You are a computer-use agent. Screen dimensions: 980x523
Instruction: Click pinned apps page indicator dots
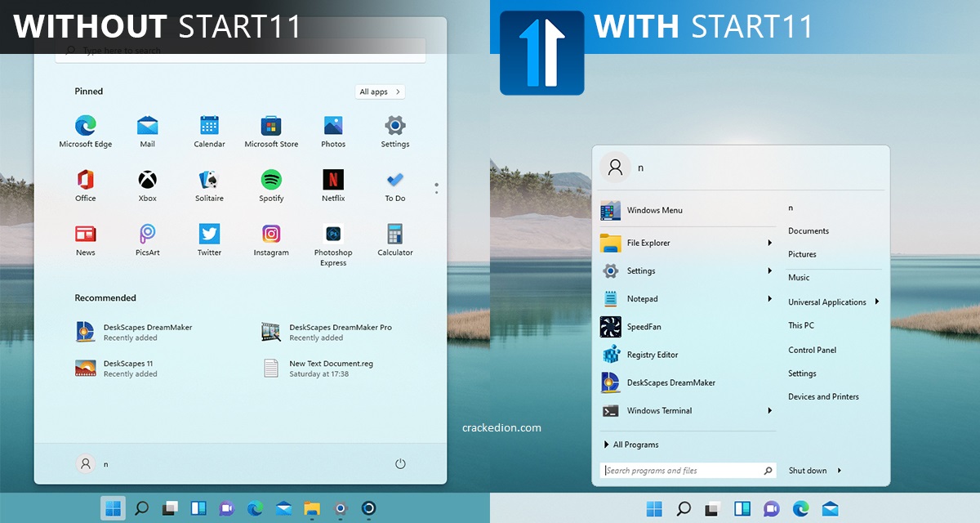pyautogui.click(x=436, y=188)
